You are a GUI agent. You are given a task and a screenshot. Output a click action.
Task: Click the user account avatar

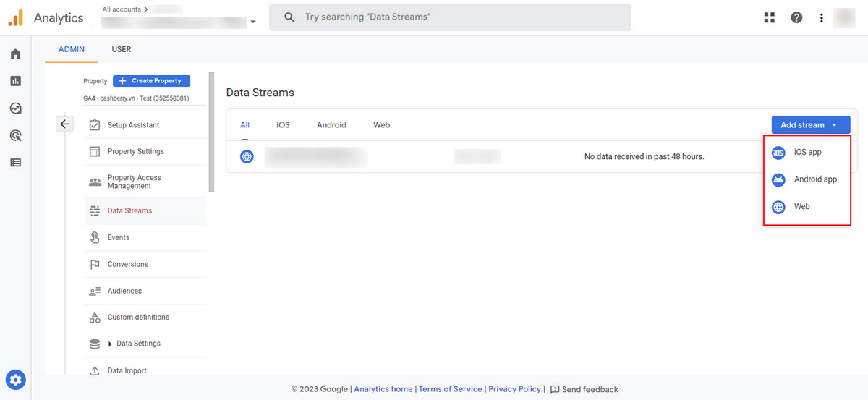[844, 17]
